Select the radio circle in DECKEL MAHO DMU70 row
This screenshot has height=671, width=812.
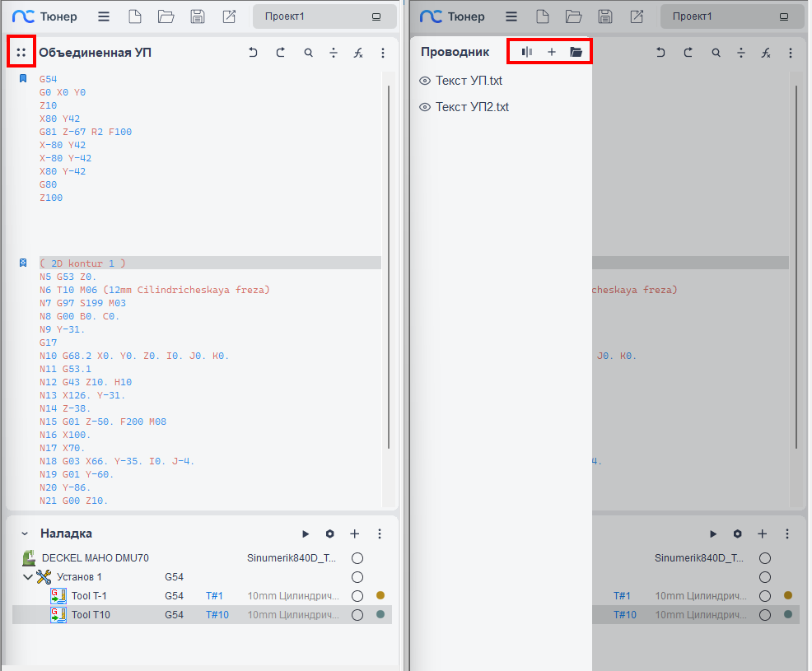(357, 557)
